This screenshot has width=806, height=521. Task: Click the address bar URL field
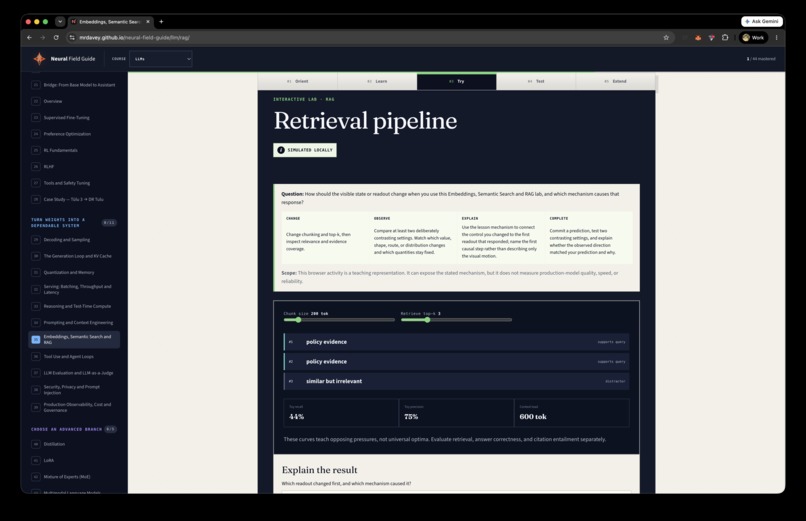click(368, 38)
